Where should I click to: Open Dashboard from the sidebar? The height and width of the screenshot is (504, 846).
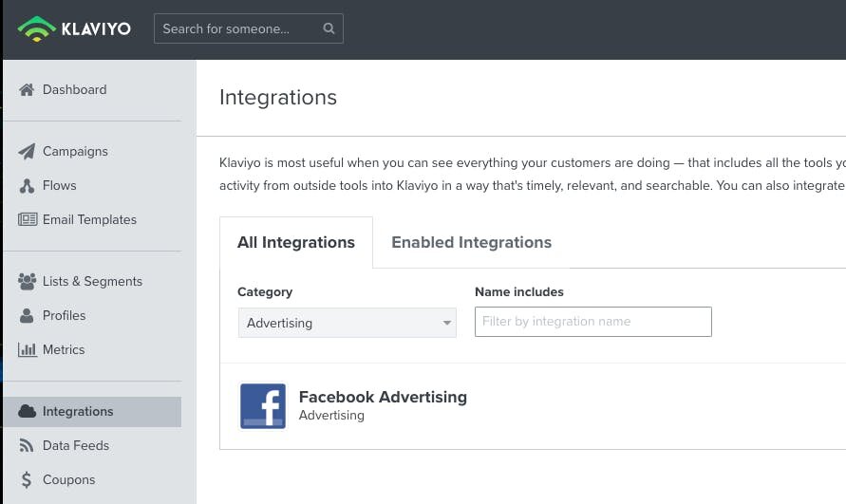tap(74, 89)
